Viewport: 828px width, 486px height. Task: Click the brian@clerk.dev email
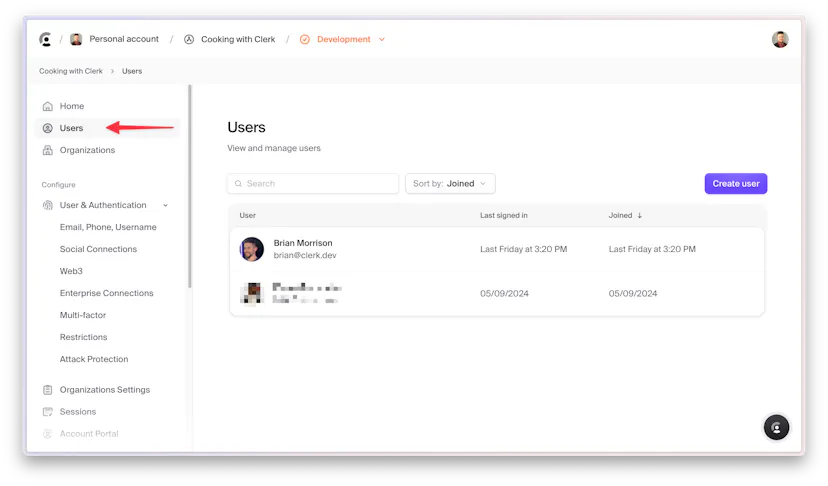click(305, 255)
